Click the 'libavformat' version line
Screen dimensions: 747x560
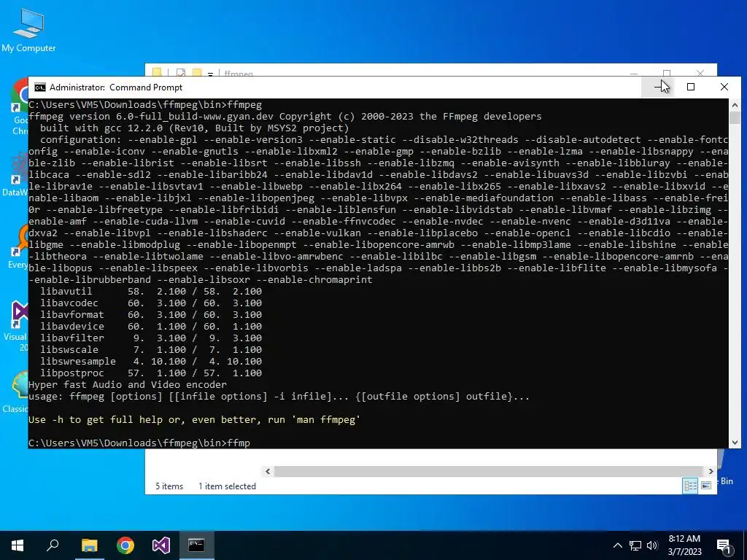click(151, 315)
